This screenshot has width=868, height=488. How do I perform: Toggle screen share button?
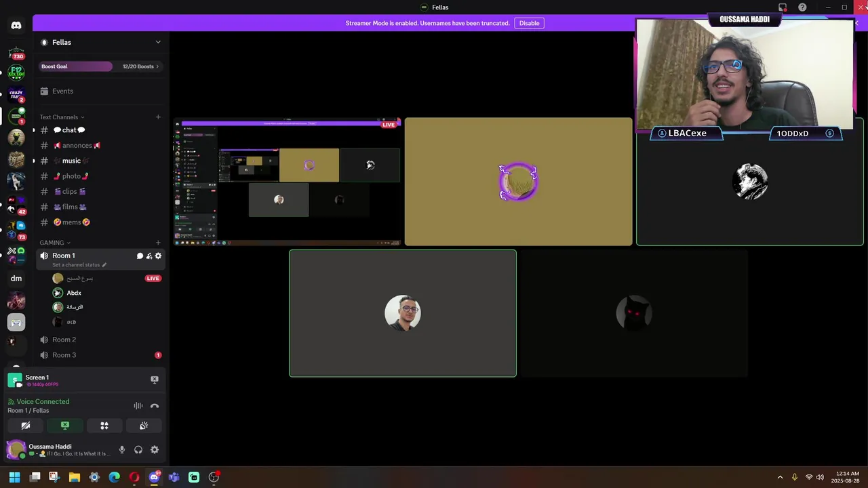pyautogui.click(x=65, y=426)
